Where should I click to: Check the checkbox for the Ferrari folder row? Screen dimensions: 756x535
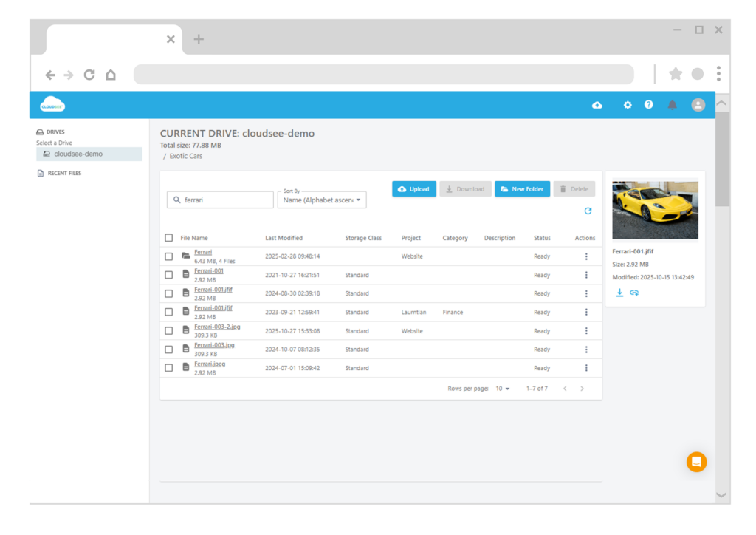click(168, 255)
